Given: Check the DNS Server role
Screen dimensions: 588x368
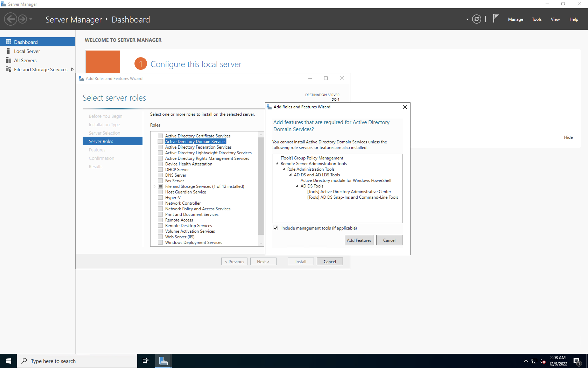Looking at the screenshot, I should (160, 175).
